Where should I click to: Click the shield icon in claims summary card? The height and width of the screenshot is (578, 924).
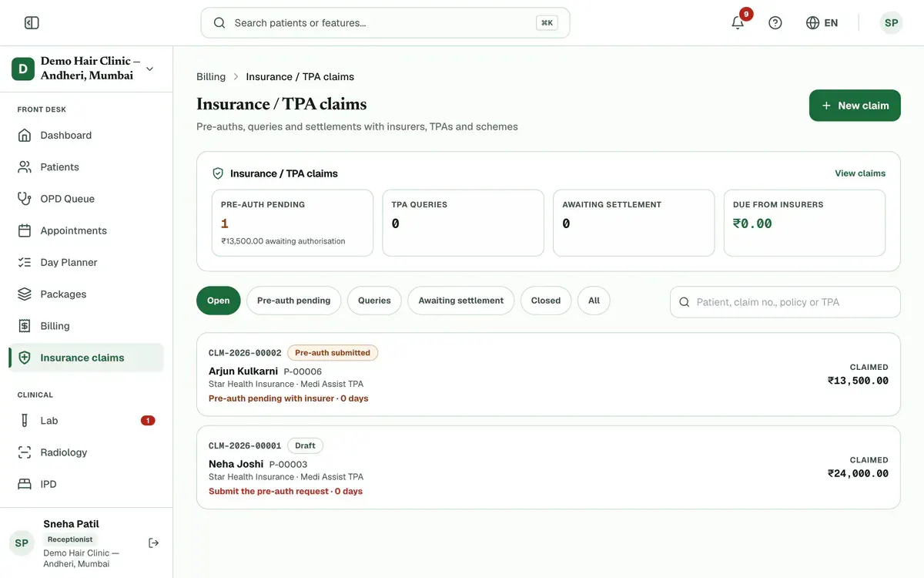click(x=218, y=173)
